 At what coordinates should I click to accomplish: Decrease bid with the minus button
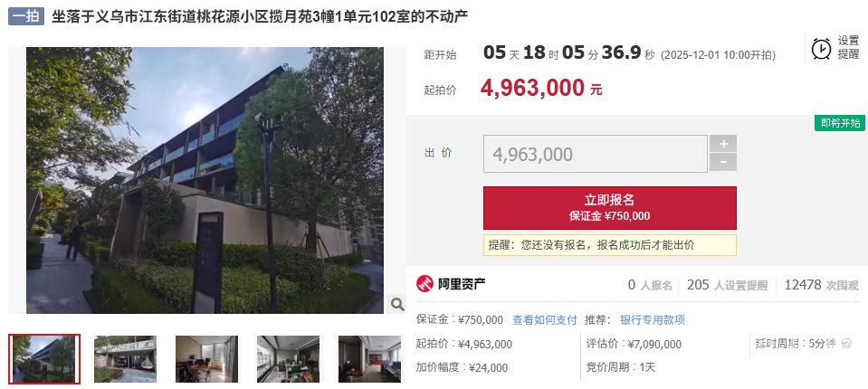click(x=723, y=163)
